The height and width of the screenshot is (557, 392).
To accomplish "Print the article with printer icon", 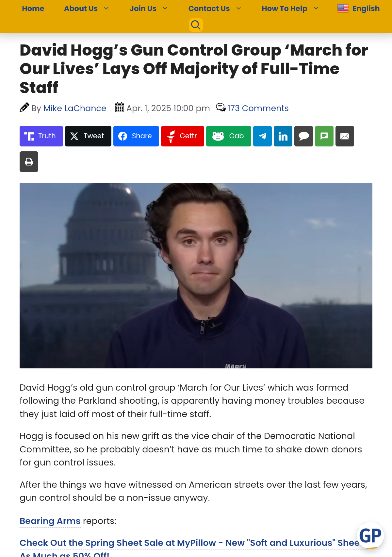I will tap(29, 161).
